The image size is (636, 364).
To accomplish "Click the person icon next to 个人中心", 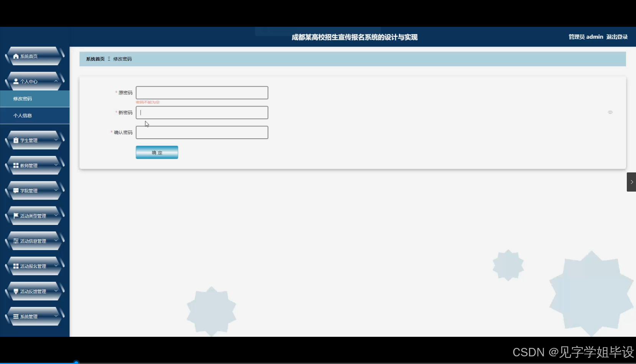I will pyautogui.click(x=16, y=81).
